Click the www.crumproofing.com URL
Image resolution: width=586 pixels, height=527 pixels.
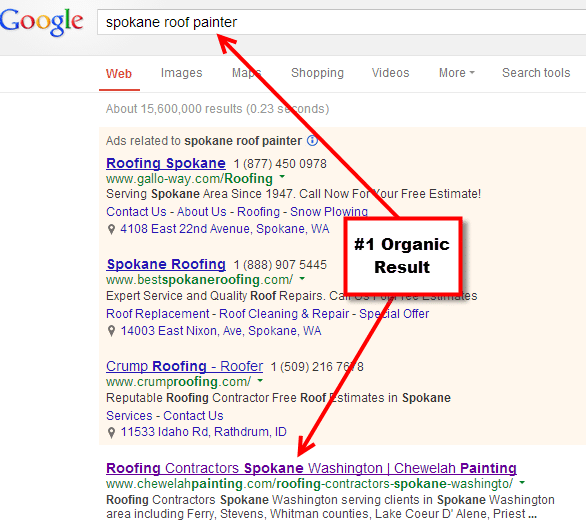pyautogui.click(x=179, y=382)
